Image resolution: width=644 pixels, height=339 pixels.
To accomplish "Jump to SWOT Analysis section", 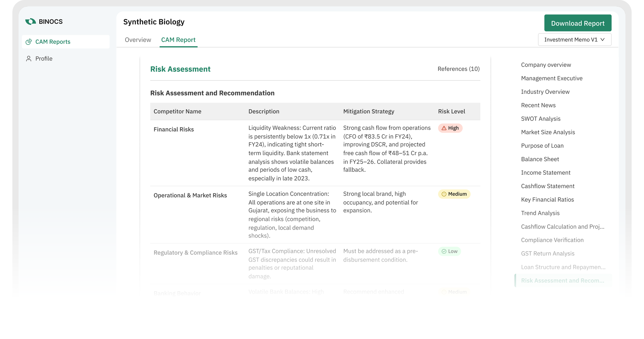I will click(x=540, y=119).
